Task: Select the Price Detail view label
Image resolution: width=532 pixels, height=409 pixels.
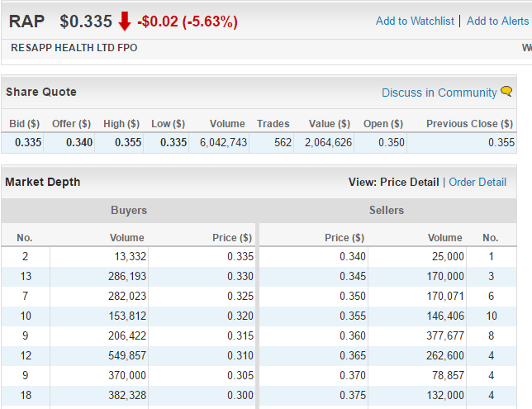Action: [x=410, y=183]
